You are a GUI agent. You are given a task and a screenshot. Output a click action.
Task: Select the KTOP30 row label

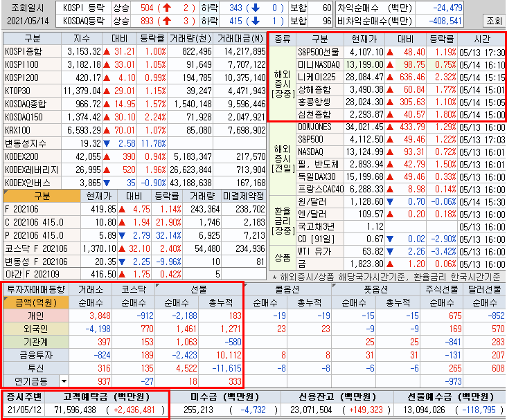pyautogui.click(x=32, y=91)
